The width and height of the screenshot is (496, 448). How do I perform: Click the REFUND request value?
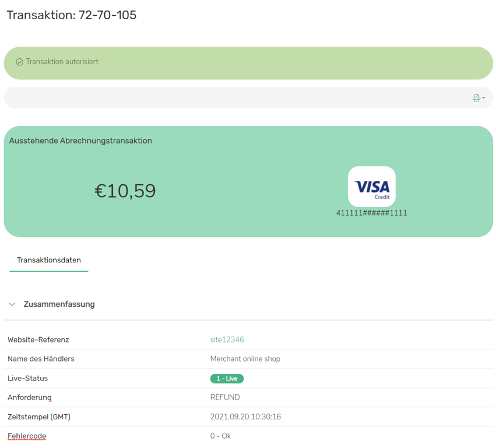(x=225, y=397)
